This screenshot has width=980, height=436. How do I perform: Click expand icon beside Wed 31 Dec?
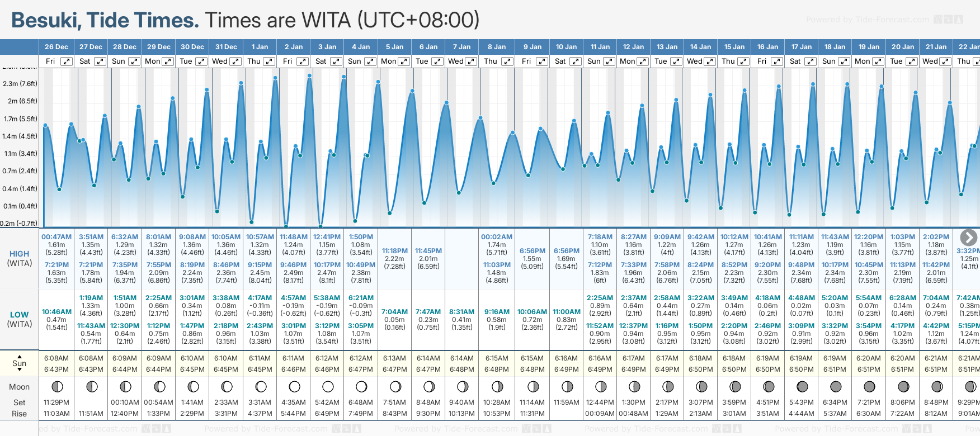(235, 61)
